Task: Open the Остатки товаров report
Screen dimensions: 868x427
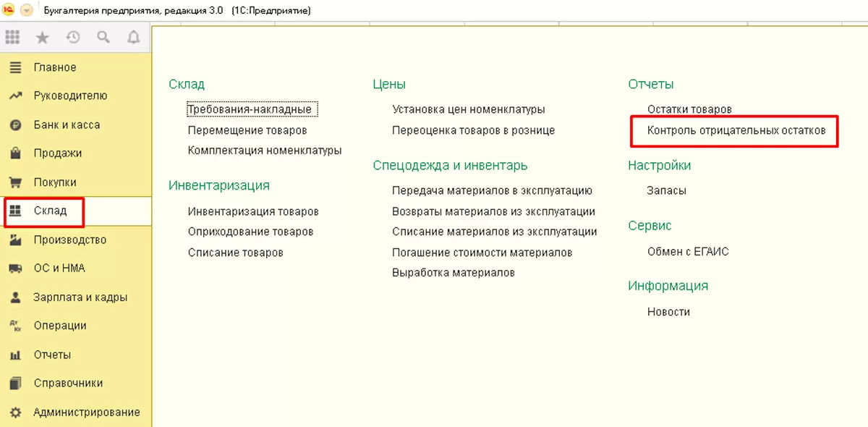Action: (x=690, y=109)
